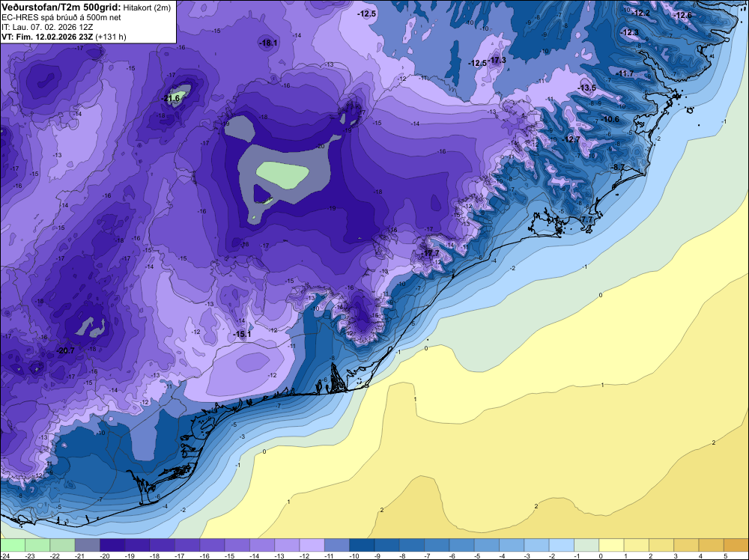Viewport: 749px width, 560px height.
Task: Click the bold '-12.6' temperature label
Action: tap(682, 15)
